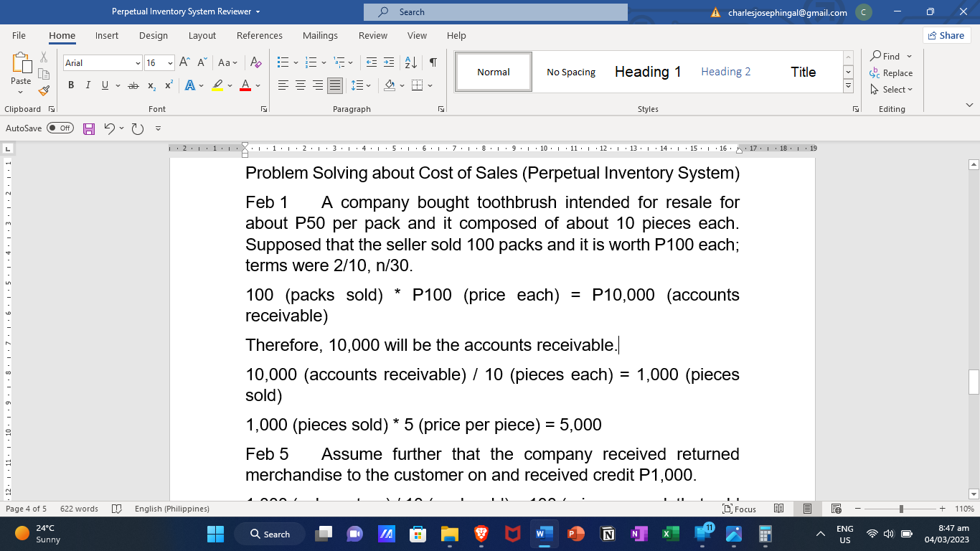Screen dimensions: 980x551
Task: Switch to the Design tab
Action: coord(154,35)
